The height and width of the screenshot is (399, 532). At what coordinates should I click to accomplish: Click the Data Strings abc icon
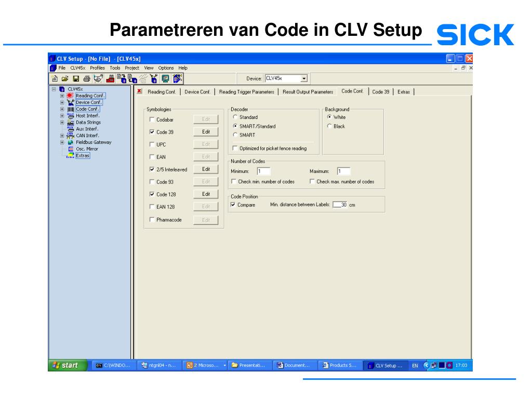pos(71,123)
